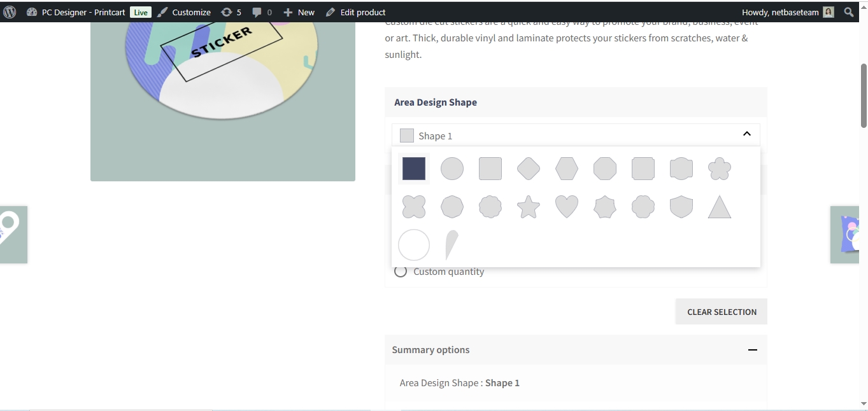Image resolution: width=868 pixels, height=411 pixels.
Task: Choose the heart shape icon
Action: tap(566, 207)
